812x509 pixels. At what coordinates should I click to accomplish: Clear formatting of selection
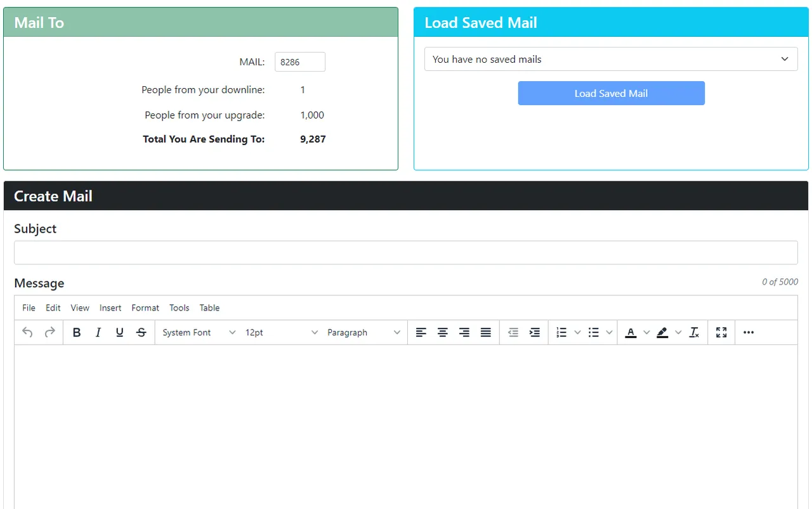coord(695,332)
